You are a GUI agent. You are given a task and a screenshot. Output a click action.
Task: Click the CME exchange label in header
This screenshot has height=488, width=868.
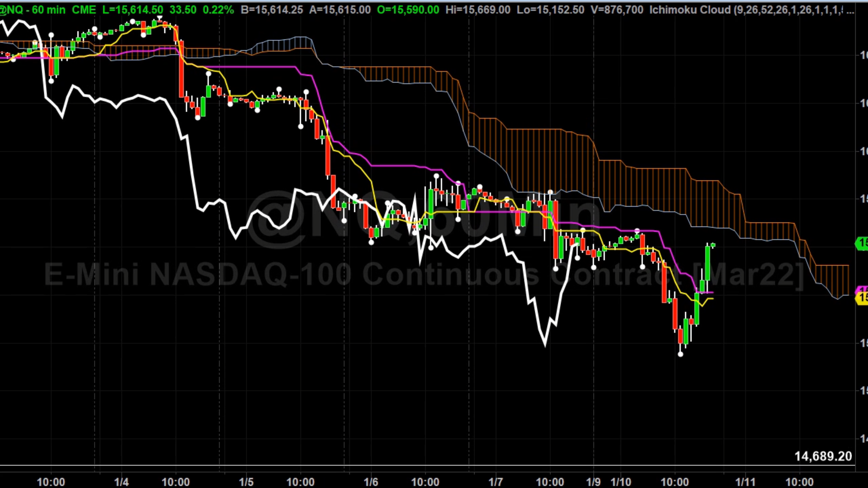pyautogui.click(x=84, y=9)
